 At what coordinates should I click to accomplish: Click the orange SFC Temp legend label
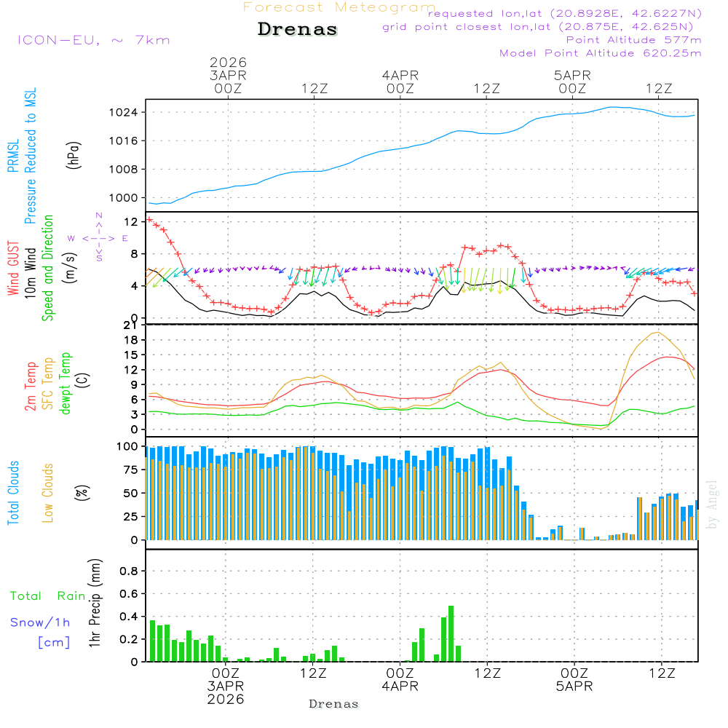pyautogui.click(x=48, y=384)
